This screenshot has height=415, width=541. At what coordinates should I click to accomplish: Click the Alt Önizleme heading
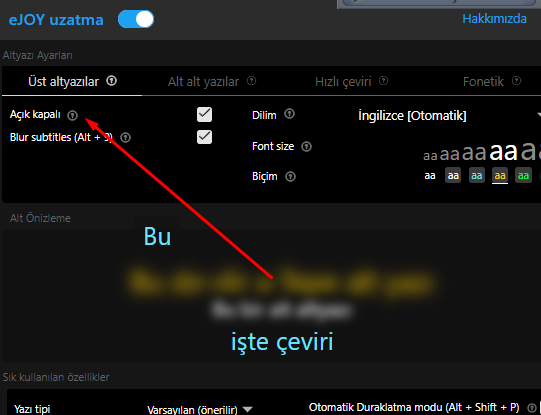pos(40,218)
